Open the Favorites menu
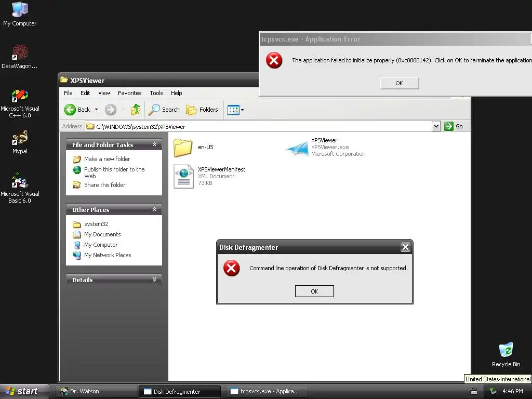The width and height of the screenshot is (532, 399). point(129,93)
